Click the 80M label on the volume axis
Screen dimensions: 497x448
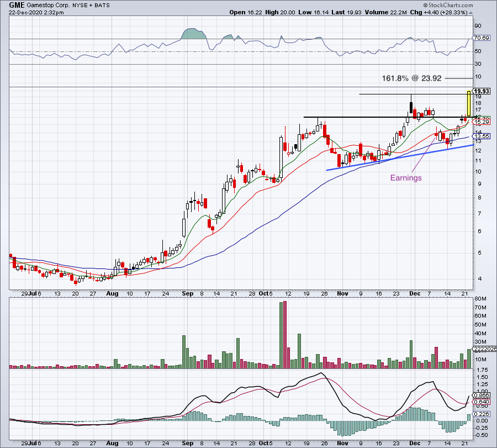480,299
